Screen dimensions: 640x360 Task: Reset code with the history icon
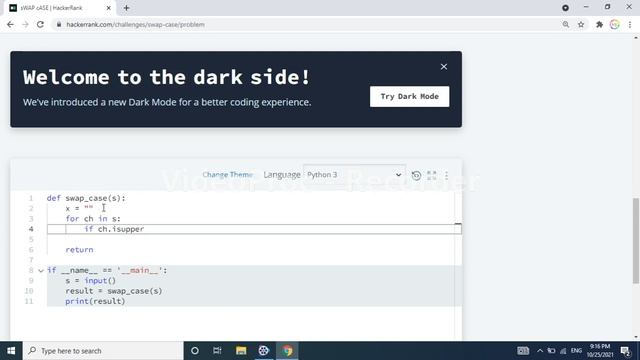[x=416, y=176]
